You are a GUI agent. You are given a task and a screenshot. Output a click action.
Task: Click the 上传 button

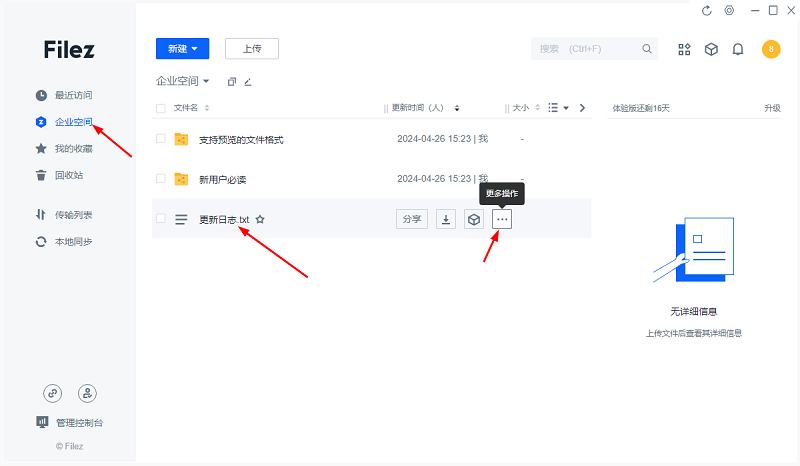coord(252,48)
